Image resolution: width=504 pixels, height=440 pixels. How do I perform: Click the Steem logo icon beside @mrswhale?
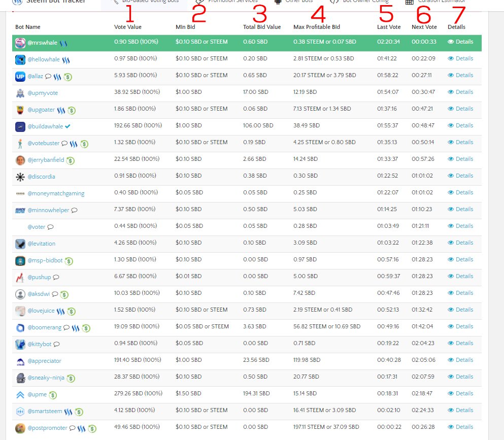click(63, 43)
